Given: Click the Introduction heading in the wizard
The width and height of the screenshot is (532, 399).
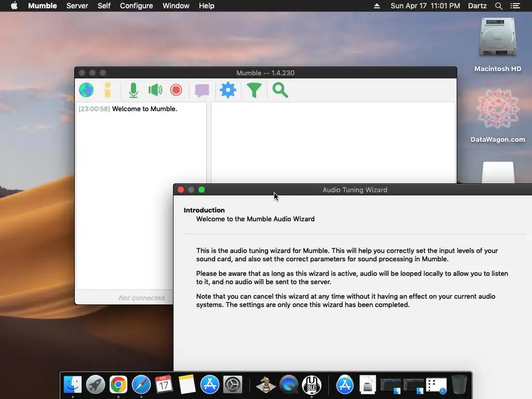Looking at the screenshot, I should pos(204,210).
